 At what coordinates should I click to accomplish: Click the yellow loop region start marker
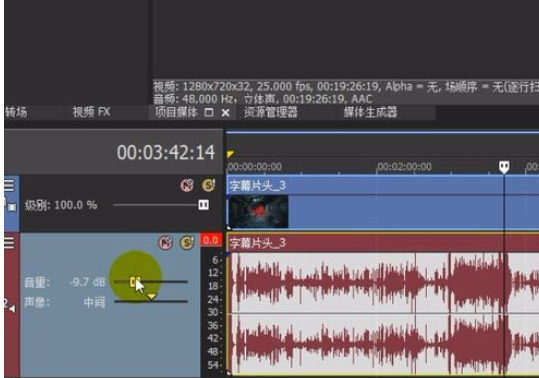[230, 154]
